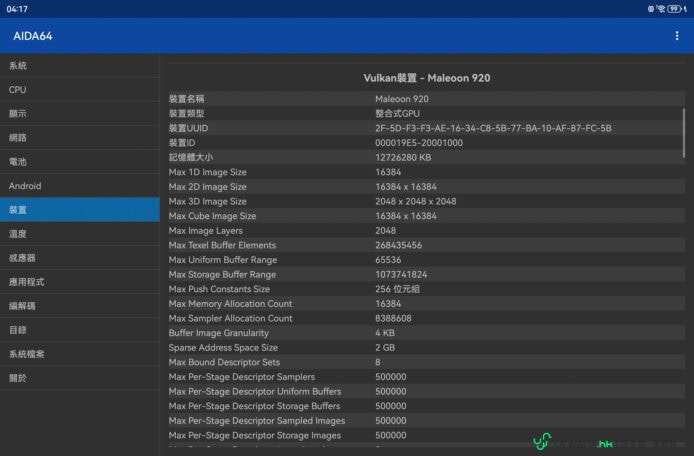Select Max Per-Stage Descriptor Samplers label

242,376
